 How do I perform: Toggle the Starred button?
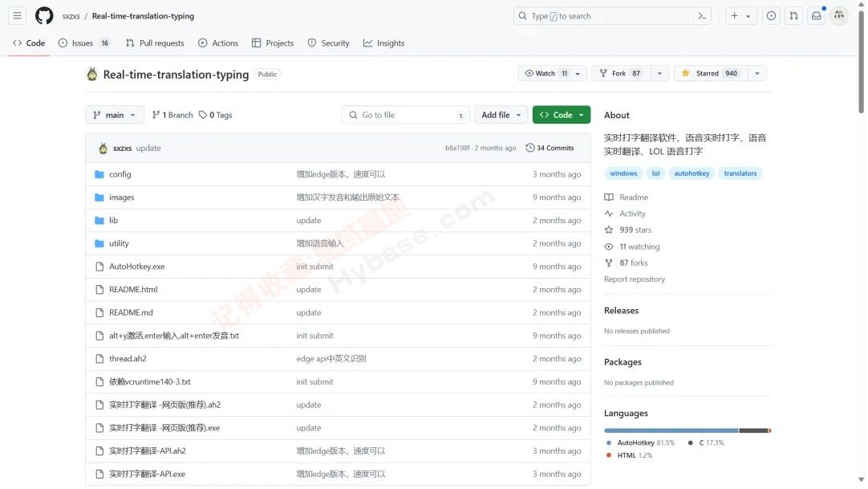click(x=712, y=73)
